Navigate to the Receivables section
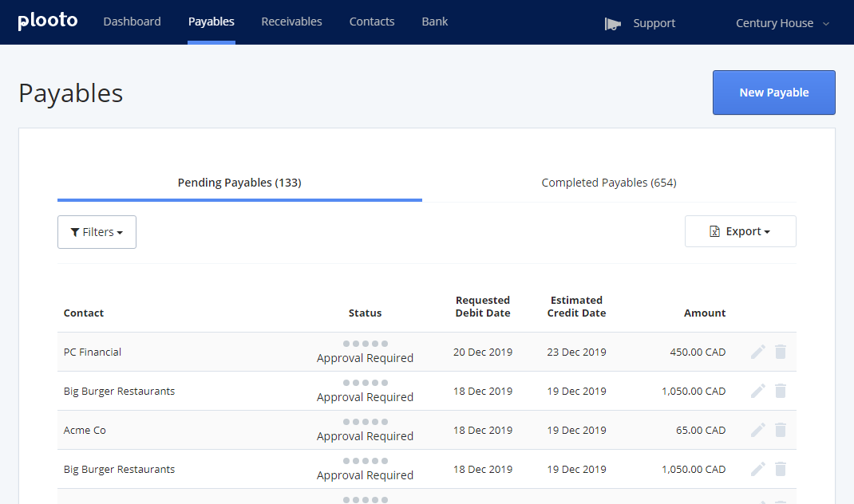The width and height of the screenshot is (854, 504). pos(291,22)
